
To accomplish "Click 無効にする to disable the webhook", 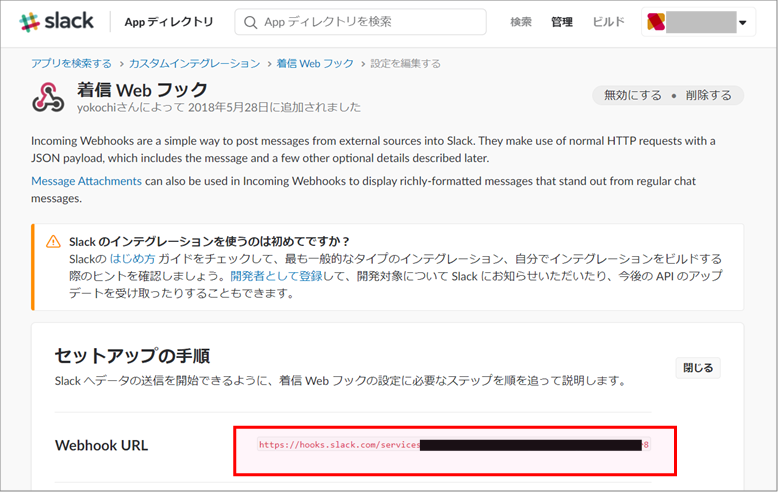I will (x=633, y=95).
